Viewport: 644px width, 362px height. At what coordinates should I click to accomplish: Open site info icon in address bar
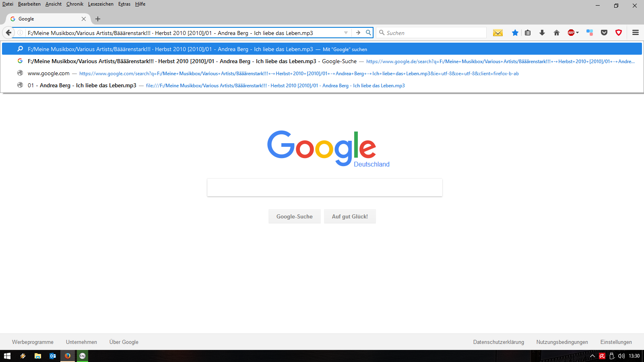(x=20, y=33)
